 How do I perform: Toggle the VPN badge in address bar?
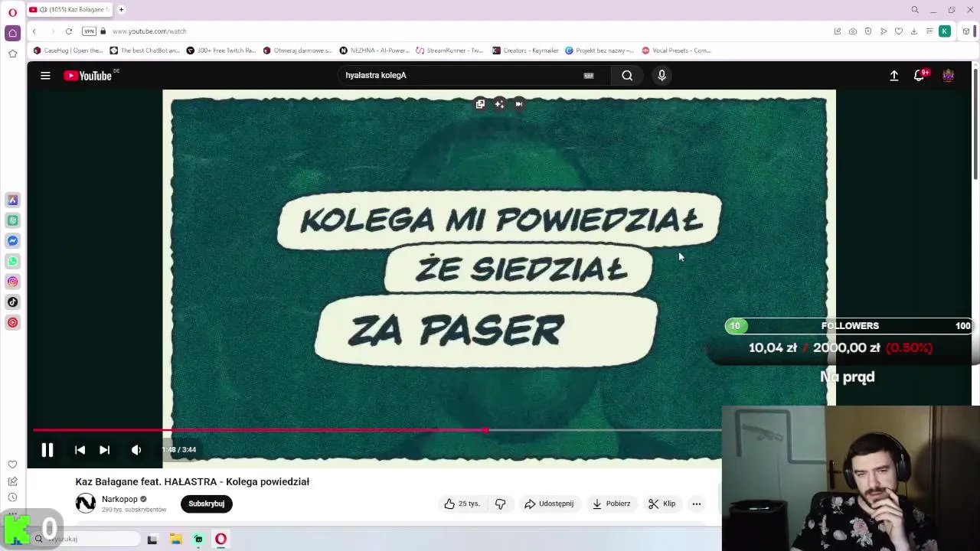pyautogui.click(x=89, y=31)
